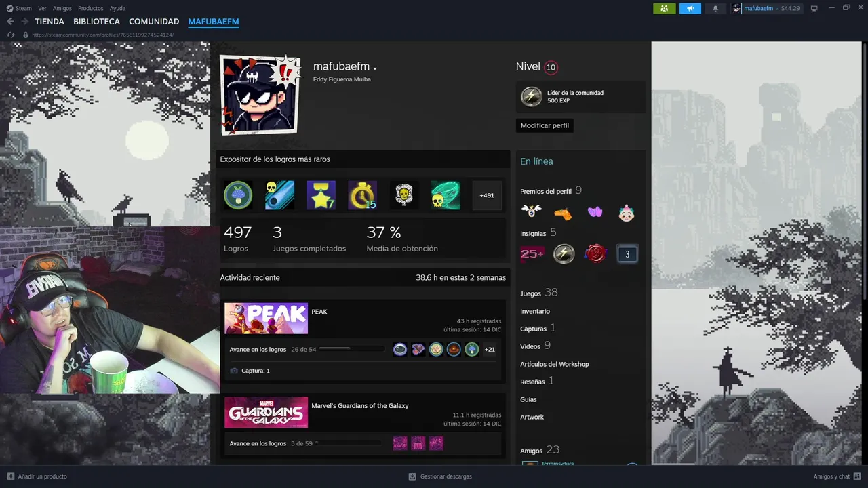
Task: Click PEAK +21 more achievements
Action: coord(490,350)
